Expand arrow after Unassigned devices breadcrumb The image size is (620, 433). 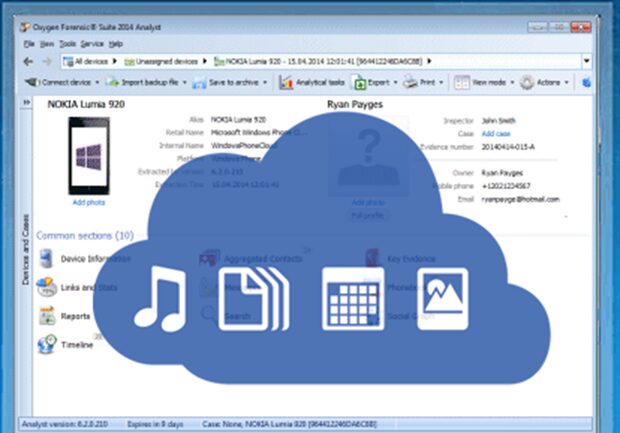pyautogui.click(x=204, y=61)
